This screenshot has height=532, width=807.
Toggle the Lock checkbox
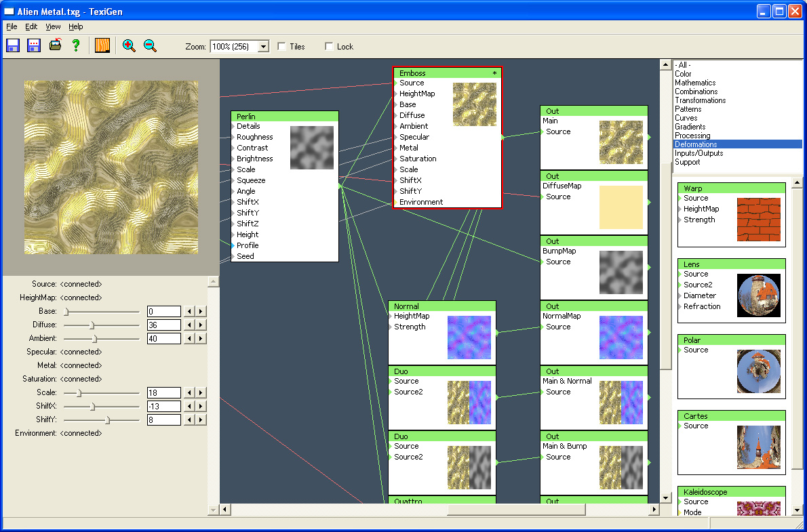(x=330, y=47)
